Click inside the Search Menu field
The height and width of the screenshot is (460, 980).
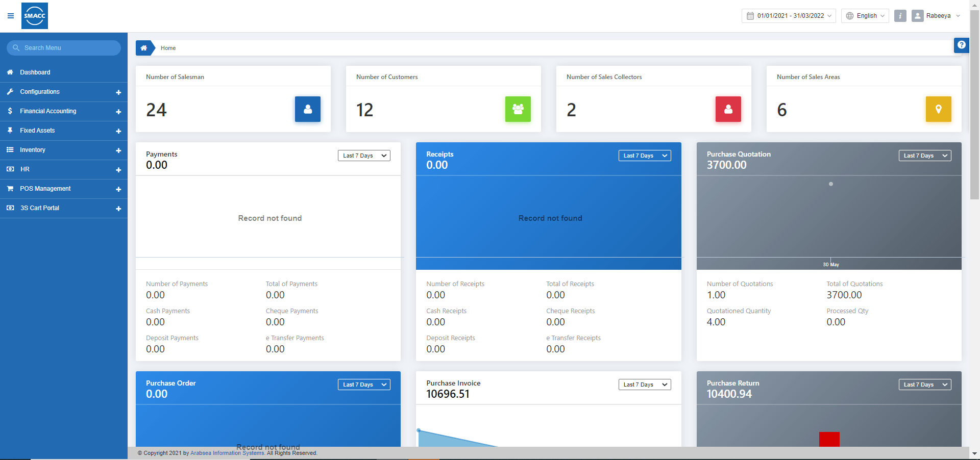point(63,47)
